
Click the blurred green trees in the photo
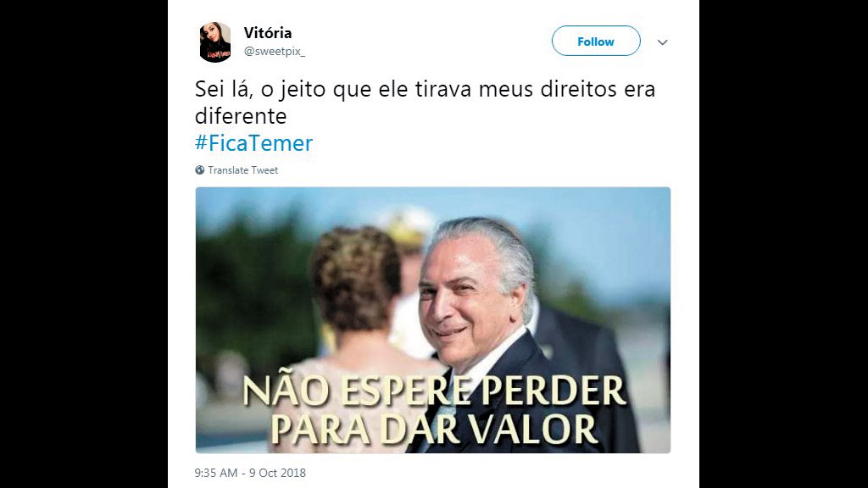pyautogui.click(x=249, y=288)
